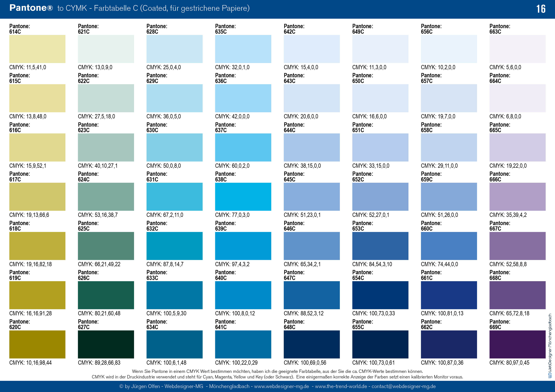Click the Pantone 631C turquoise swatch
Viewport: 555px width, 392px height.
coord(175,197)
